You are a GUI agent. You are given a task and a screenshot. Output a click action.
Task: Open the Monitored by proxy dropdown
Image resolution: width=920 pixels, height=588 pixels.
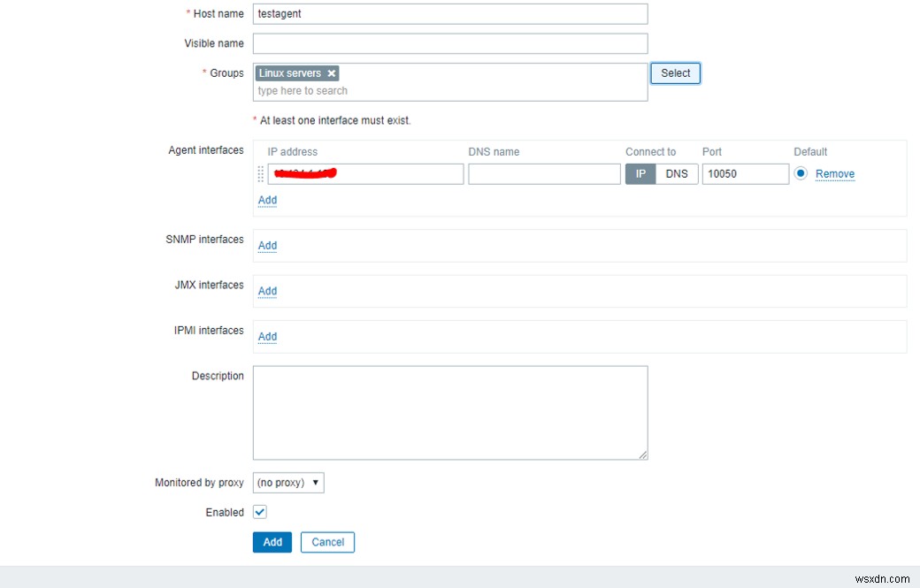(287, 482)
